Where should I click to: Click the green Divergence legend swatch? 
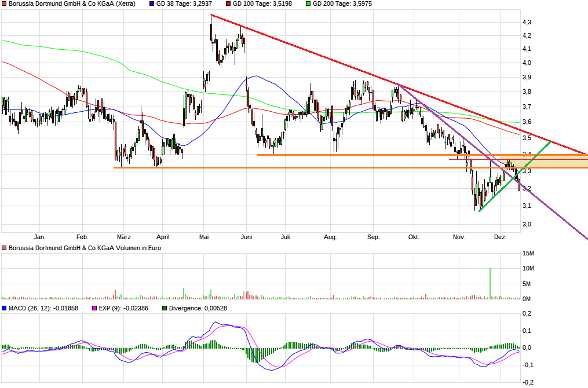point(165,308)
